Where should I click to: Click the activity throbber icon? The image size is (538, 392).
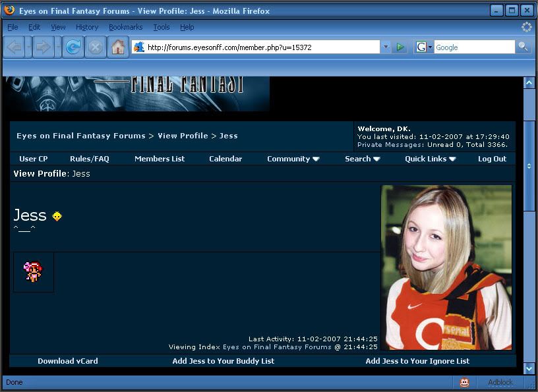pos(526,27)
